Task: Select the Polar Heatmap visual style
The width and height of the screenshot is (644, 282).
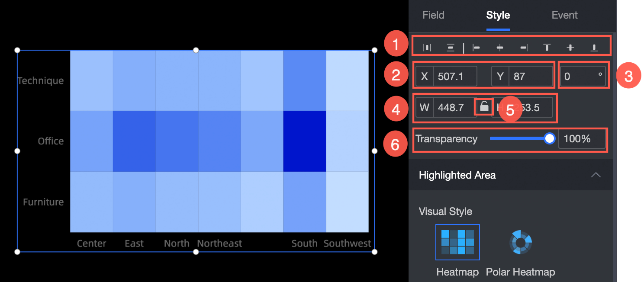Action: click(521, 242)
